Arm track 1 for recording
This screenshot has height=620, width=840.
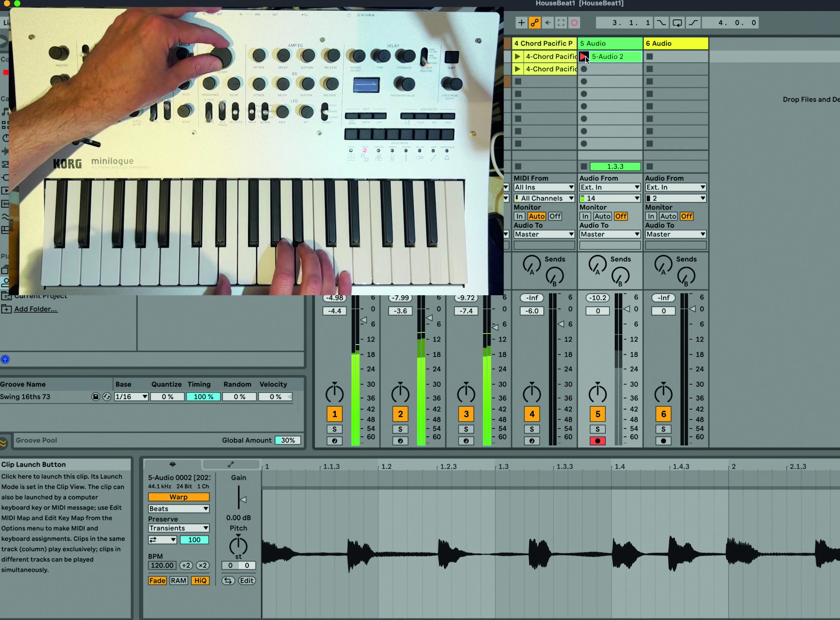tap(334, 441)
